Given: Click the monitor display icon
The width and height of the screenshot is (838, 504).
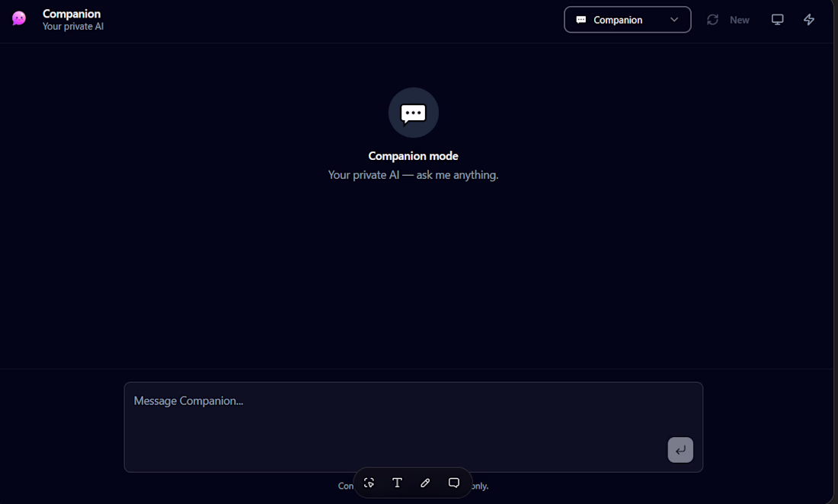Looking at the screenshot, I should tap(777, 20).
